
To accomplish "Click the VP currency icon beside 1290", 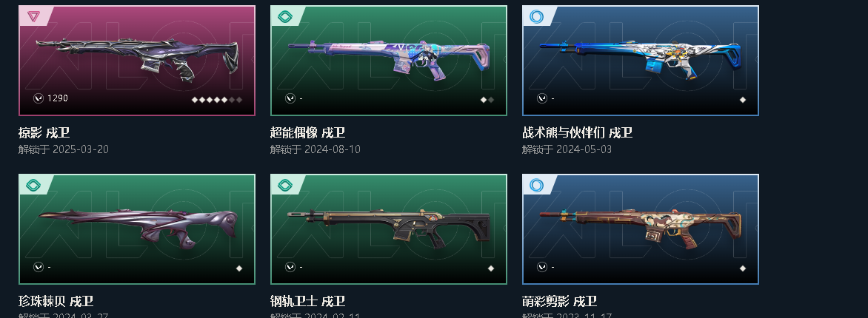I will [x=39, y=98].
